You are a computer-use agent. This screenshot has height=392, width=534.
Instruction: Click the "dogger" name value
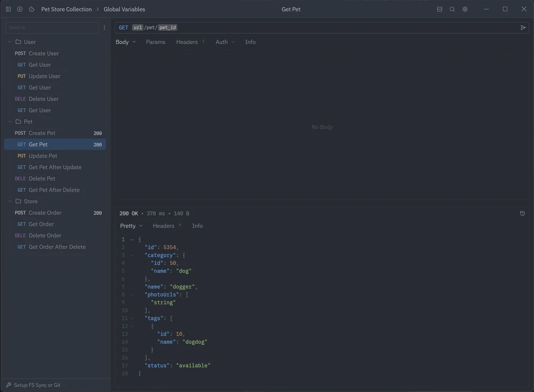click(182, 287)
